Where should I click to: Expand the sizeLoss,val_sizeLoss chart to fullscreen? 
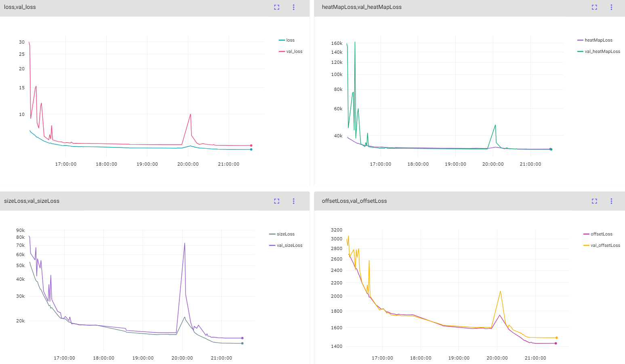tap(277, 201)
